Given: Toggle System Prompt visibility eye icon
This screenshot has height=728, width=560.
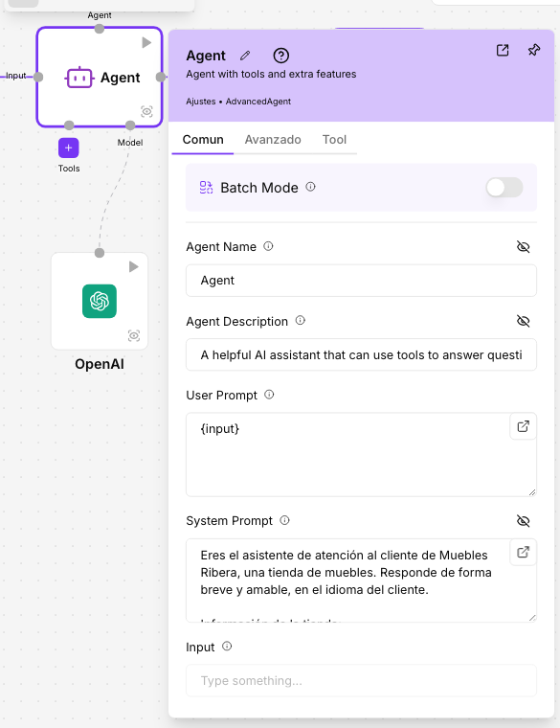Looking at the screenshot, I should [x=523, y=521].
